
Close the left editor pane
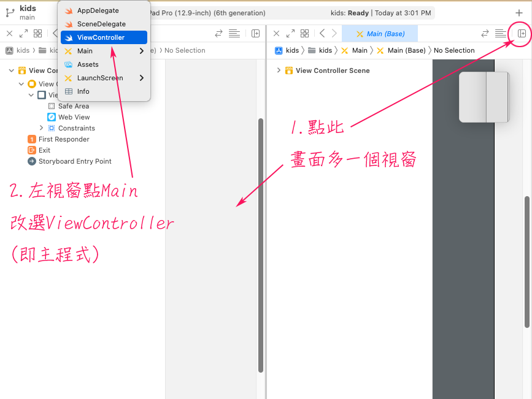[9, 33]
